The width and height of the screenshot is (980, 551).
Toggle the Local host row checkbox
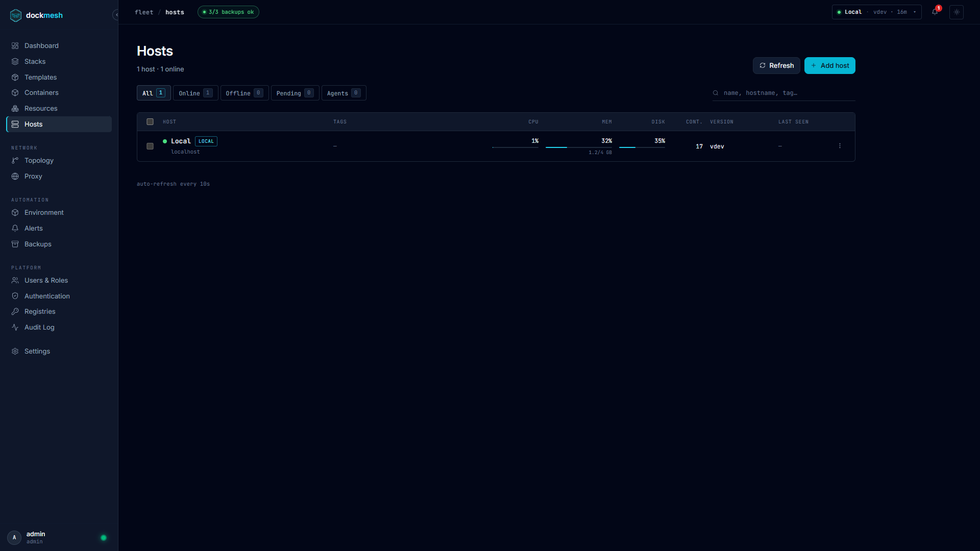(150, 146)
